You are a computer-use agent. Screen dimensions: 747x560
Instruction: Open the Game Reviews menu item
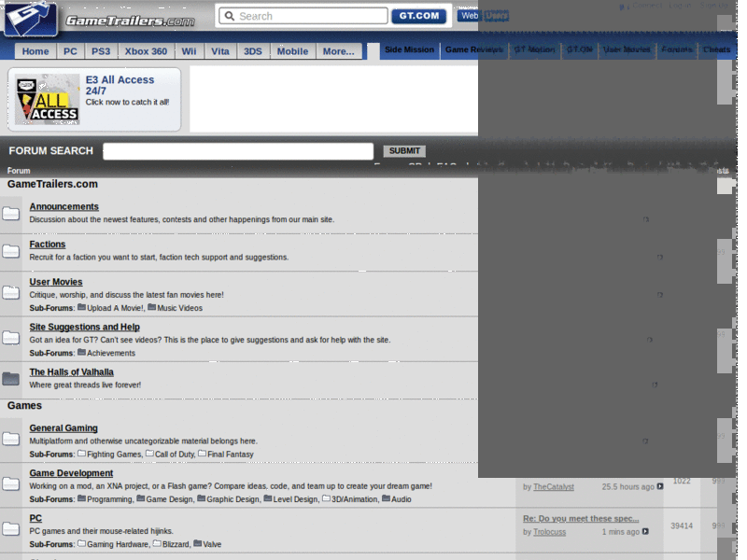pos(473,50)
